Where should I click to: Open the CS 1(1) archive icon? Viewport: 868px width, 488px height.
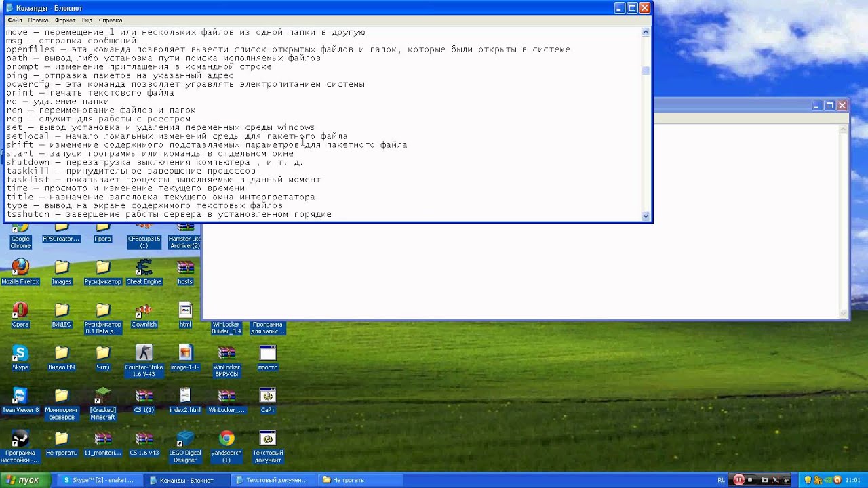pyautogui.click(x=144, y=400)
